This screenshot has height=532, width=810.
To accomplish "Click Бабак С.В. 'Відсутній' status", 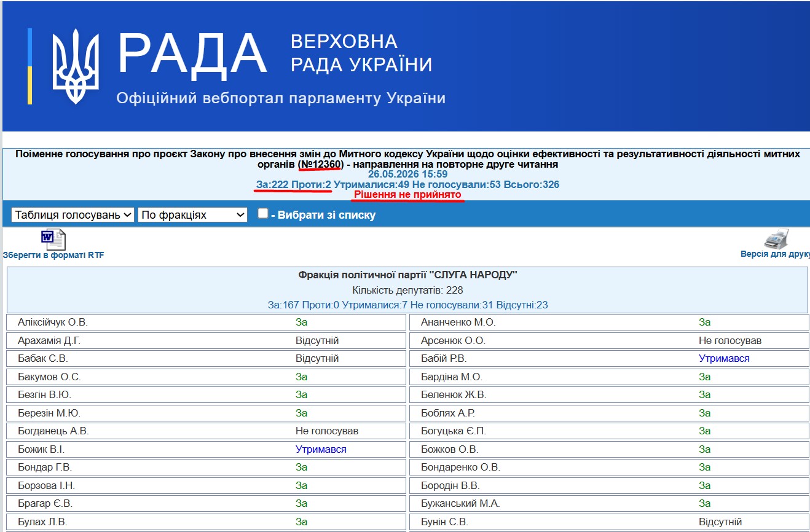I will (317, 358).
